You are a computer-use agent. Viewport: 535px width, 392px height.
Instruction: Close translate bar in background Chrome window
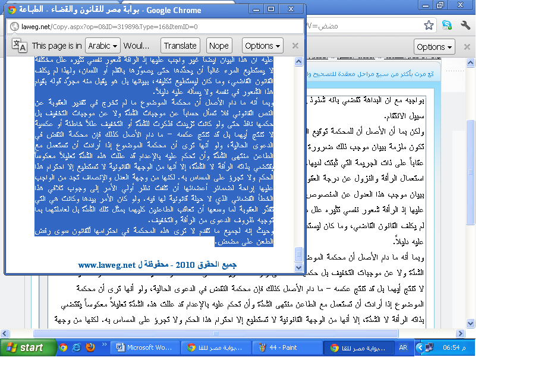coord(467,47)
